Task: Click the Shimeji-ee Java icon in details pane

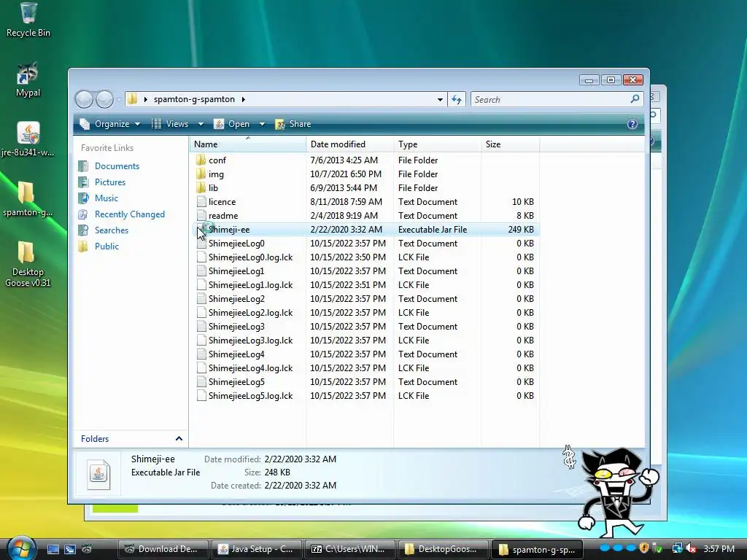Action: point(98,474)
